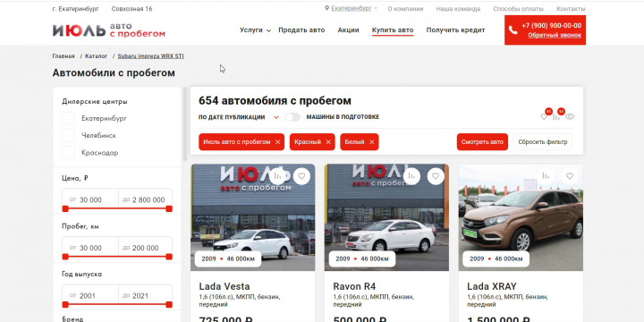Open Купить авто menu item

pos(393,30)
